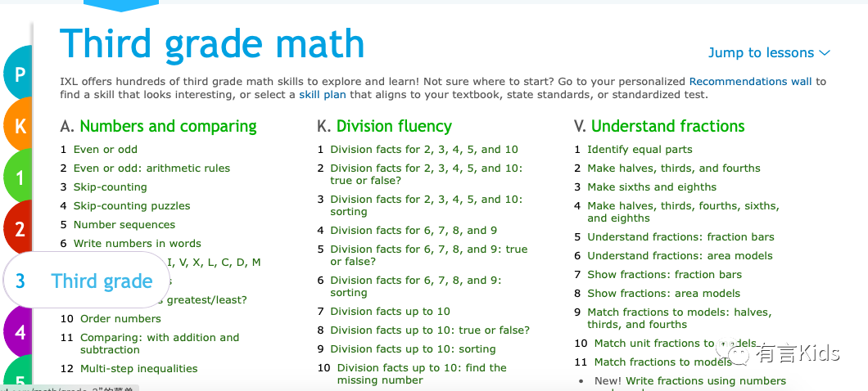Open Numbers and comparing section heading

169,126
